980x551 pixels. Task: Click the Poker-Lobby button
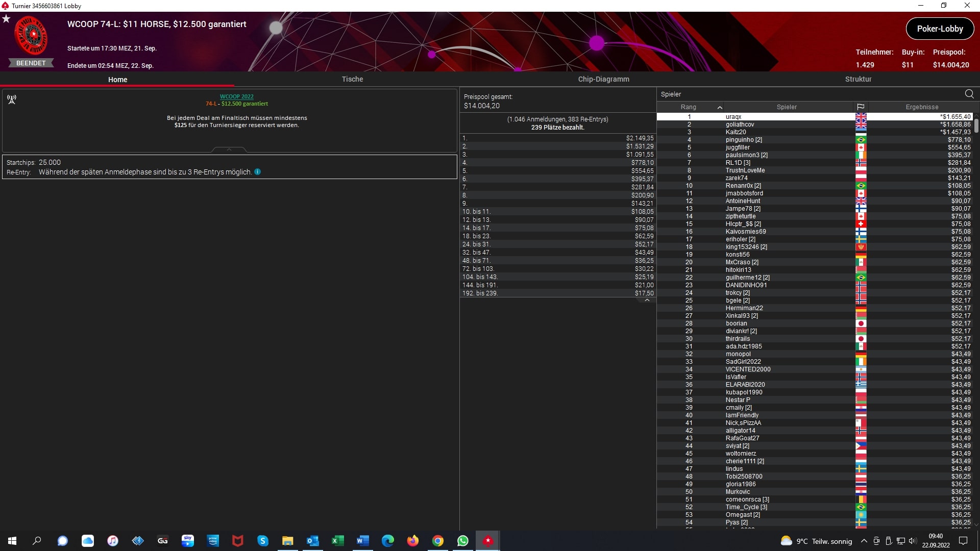[x=940, y=29]
